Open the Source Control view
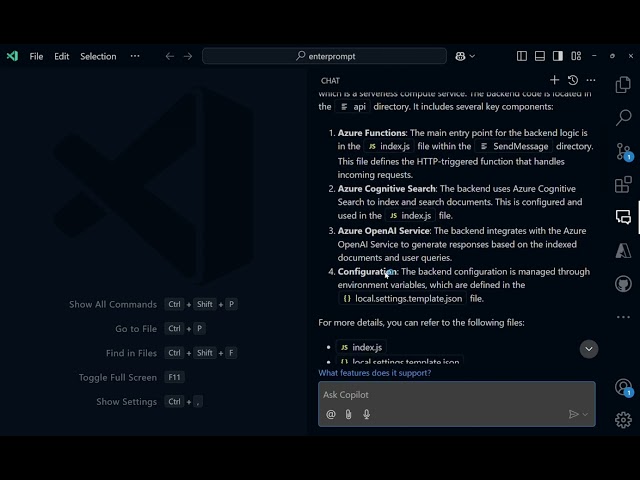The image size is (640, 480). click(x=624, y=151)
